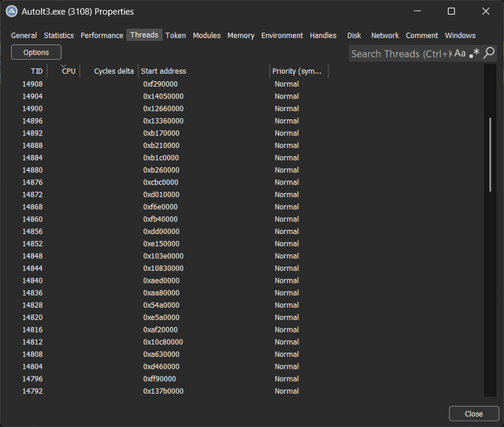Screen dimensions: 504x427
Task: Click start address 0xe150000
Action: [x=161, y=243]
